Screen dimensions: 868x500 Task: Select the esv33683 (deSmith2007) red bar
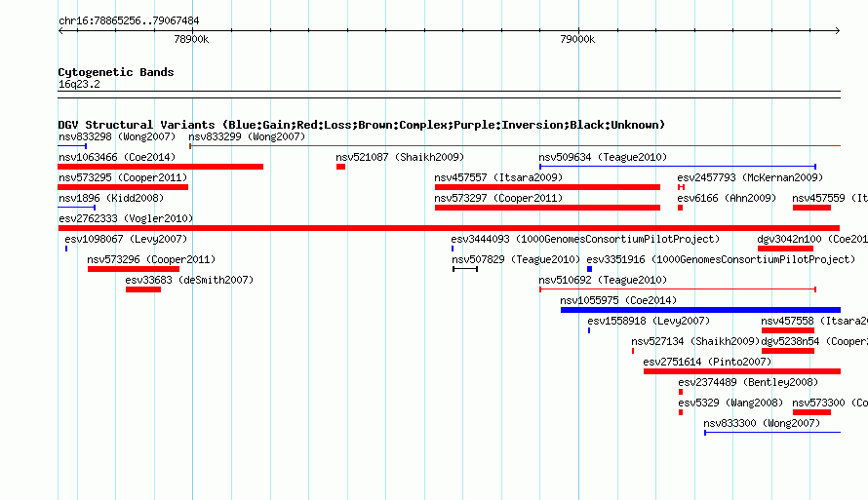coord(143,289)
